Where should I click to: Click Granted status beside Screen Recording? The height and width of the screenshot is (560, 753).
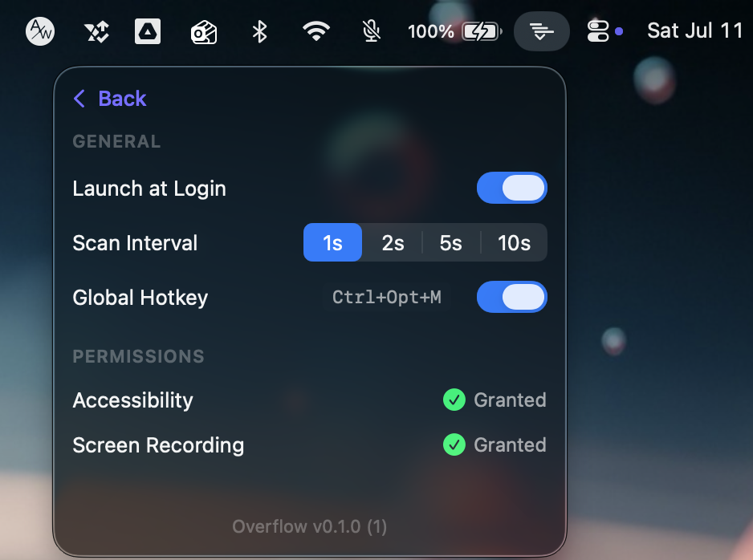pyautogui.click(x=510, y=444)
